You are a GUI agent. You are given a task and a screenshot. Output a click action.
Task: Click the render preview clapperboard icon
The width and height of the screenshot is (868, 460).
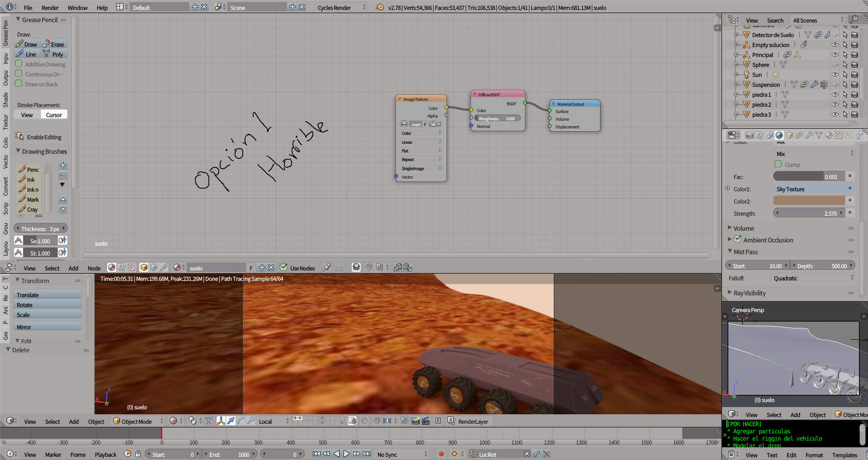425,421
